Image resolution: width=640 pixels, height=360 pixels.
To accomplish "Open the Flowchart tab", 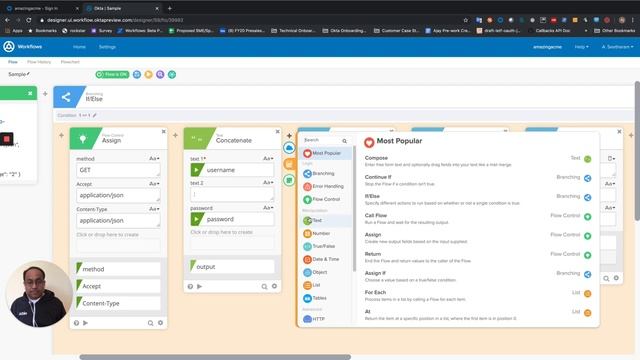I will pyautogui.click(x=70, y=62).
